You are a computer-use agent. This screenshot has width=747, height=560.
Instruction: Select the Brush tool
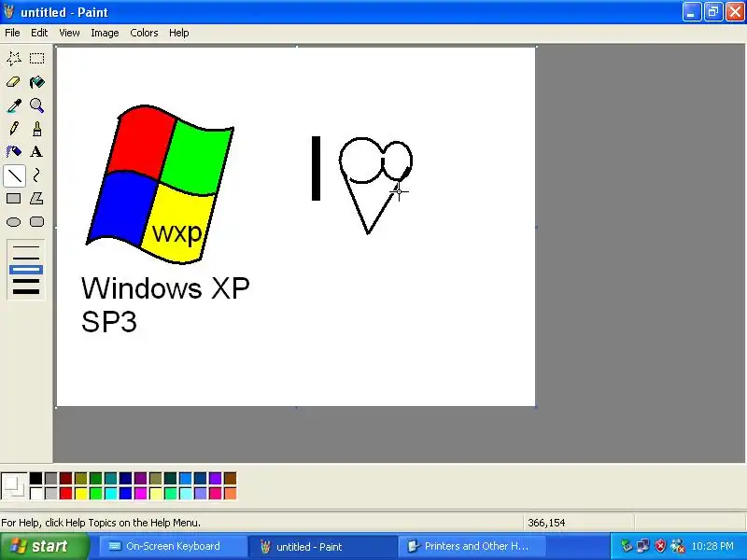[x=36, y=129]
